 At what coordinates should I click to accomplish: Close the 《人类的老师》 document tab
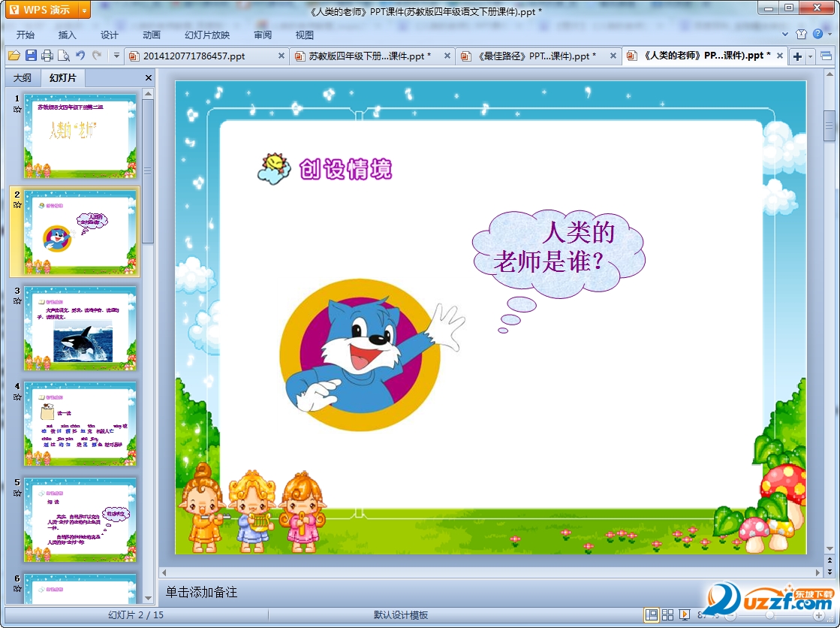point(780,56)
